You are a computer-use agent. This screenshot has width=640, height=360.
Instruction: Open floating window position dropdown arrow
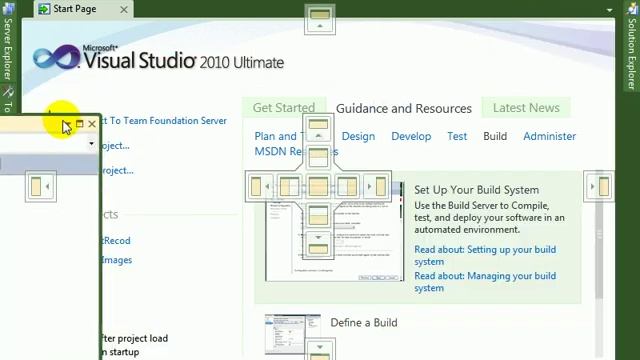(67, 124)
